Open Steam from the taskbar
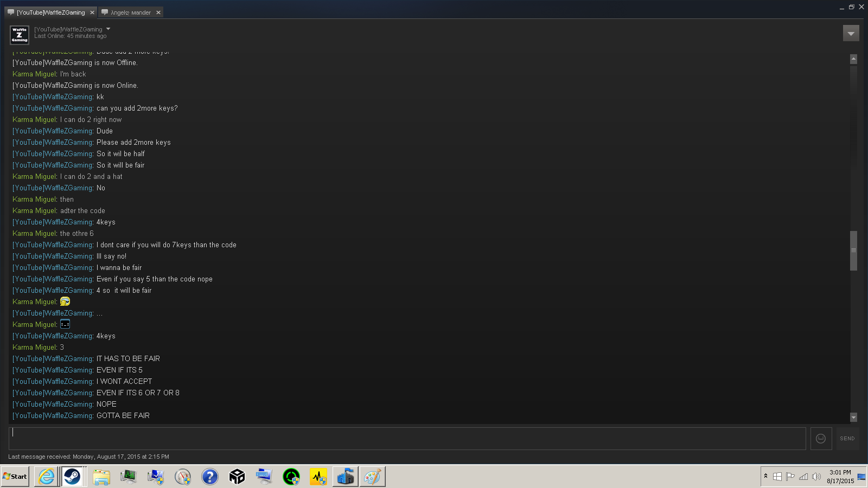Screen dimensions: 868x488 click(x=72, y=477)
